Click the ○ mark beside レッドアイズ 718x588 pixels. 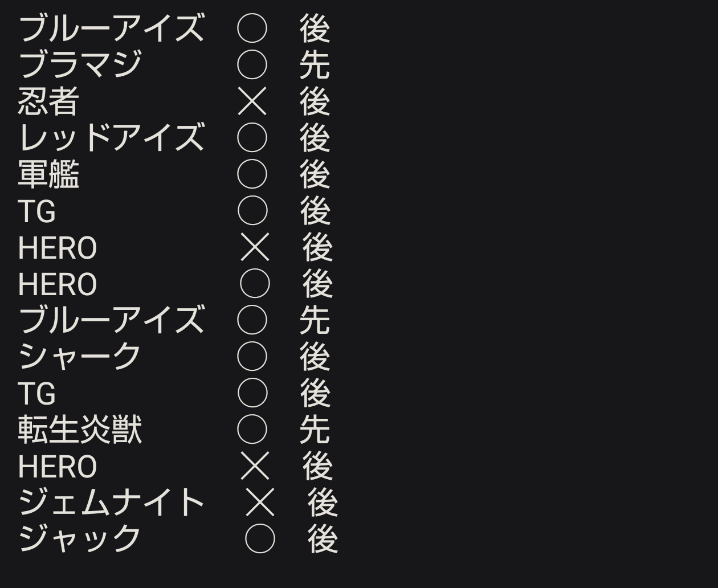pos(252,138)
